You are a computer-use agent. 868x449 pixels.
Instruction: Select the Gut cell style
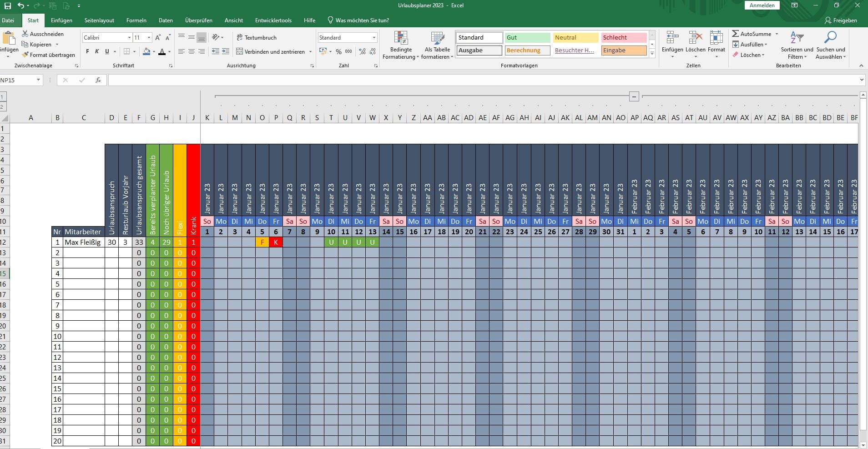[x=527, y=37]
